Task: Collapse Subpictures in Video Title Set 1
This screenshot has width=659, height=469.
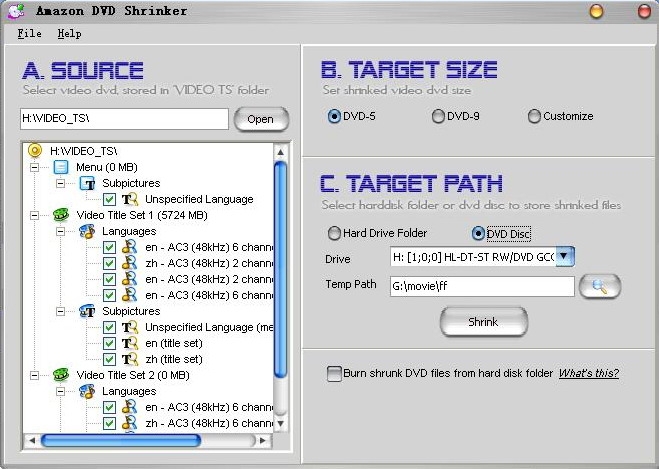Action: [61, 311]
